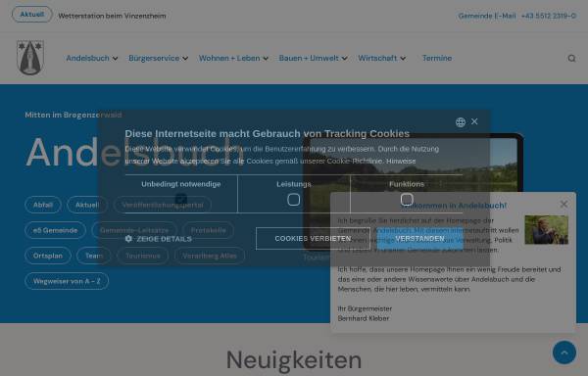Screen dimensions: 588x376
Task: Select the Gemeinde-Leitsätze tag
Action: (x=134, y=230)
